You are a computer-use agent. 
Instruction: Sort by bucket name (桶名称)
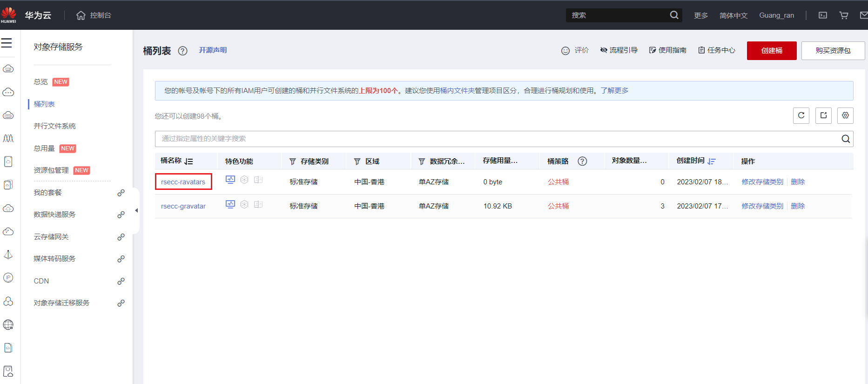pos(188,162)
